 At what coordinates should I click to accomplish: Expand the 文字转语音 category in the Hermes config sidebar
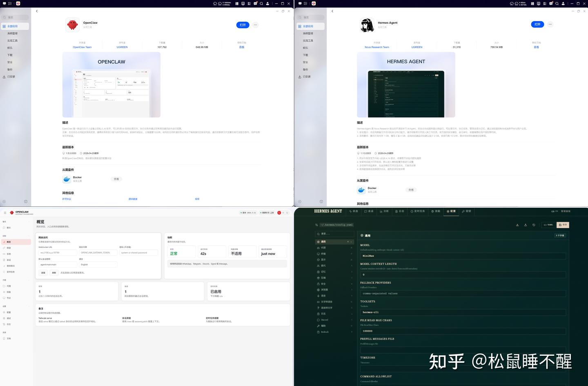pyautogui.click(x=334, y=302)
